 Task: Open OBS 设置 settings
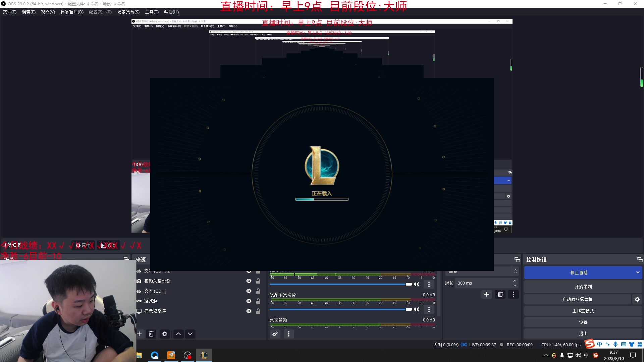pyautogui.click(x=583, y=322)
